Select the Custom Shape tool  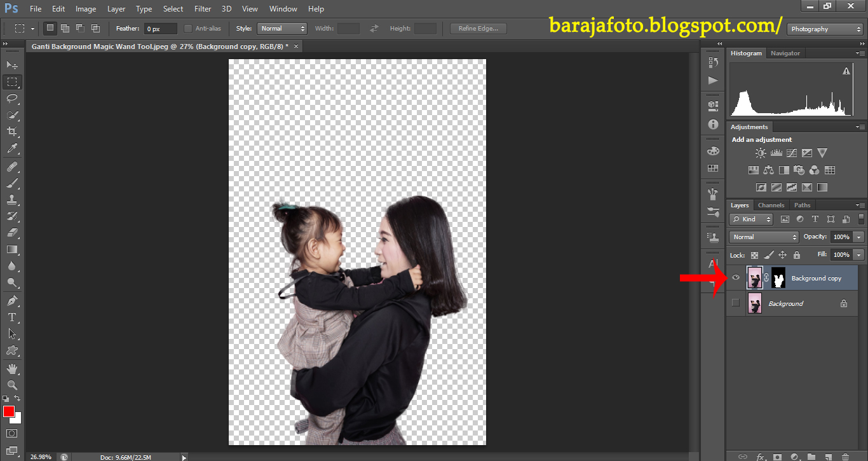tap(12, 350)
